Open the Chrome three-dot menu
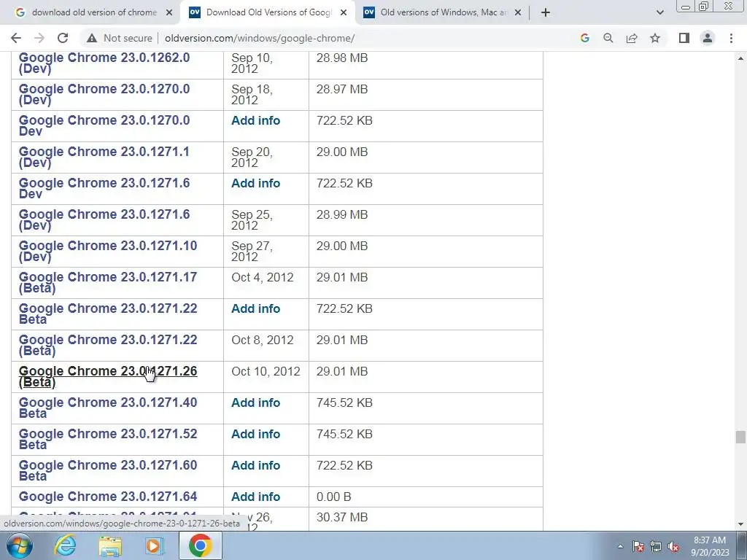The width and height of the screenshot is (747, 560). [x=731, y=38]
